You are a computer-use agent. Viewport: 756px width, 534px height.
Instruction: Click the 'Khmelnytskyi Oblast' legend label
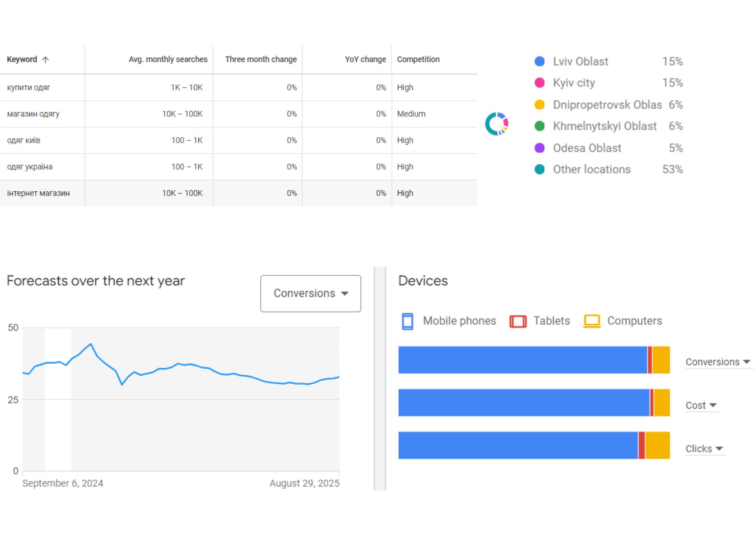605,127
